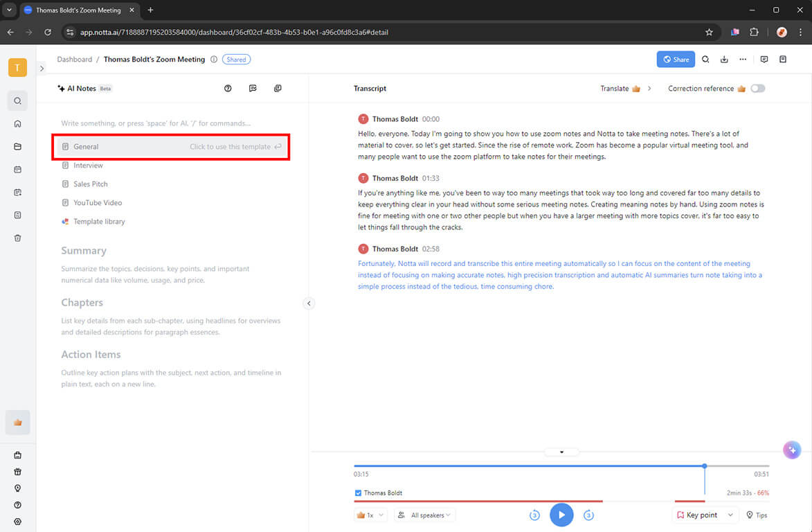Open the gift icon in left sidebar
Screen dimensions: 812x532
(17, 472)
